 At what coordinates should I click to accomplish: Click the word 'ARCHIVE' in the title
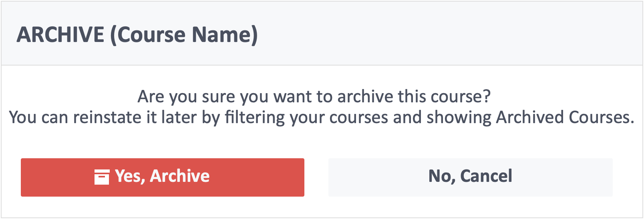60,35
